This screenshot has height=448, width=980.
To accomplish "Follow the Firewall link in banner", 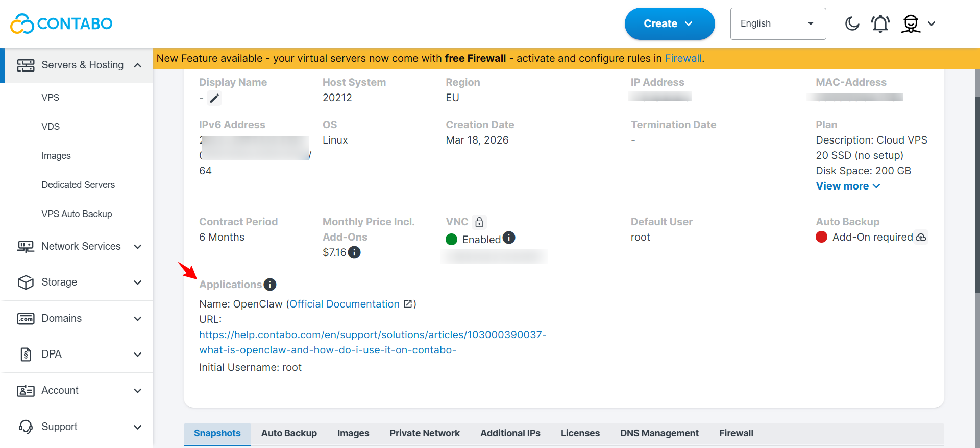I will pos(683,59).
